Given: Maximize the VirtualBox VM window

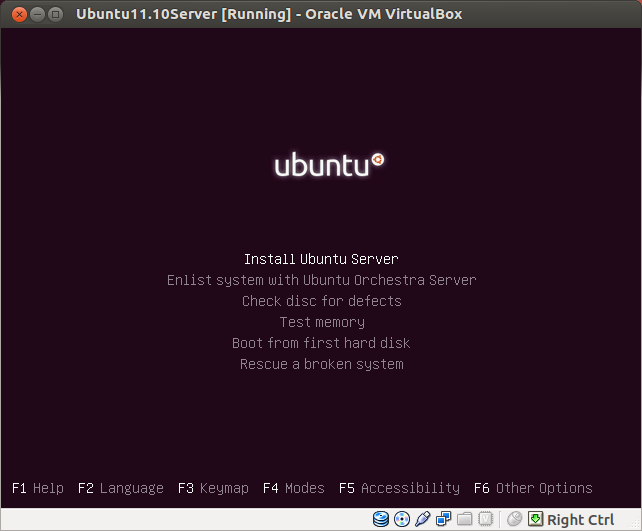Looking at the screenshot, I should click(x=56, y=15).
